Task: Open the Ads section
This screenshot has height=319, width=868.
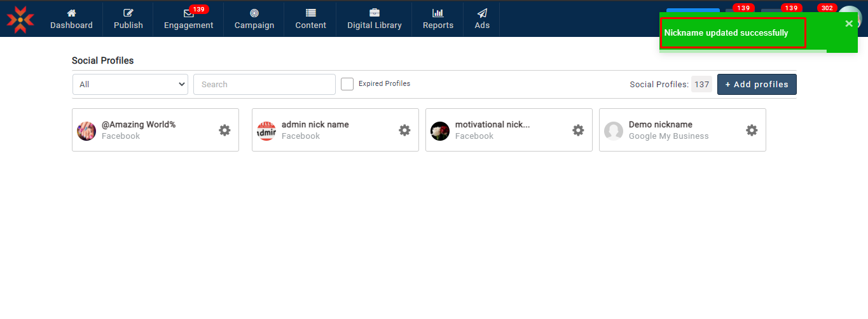Action: [482, 19]
